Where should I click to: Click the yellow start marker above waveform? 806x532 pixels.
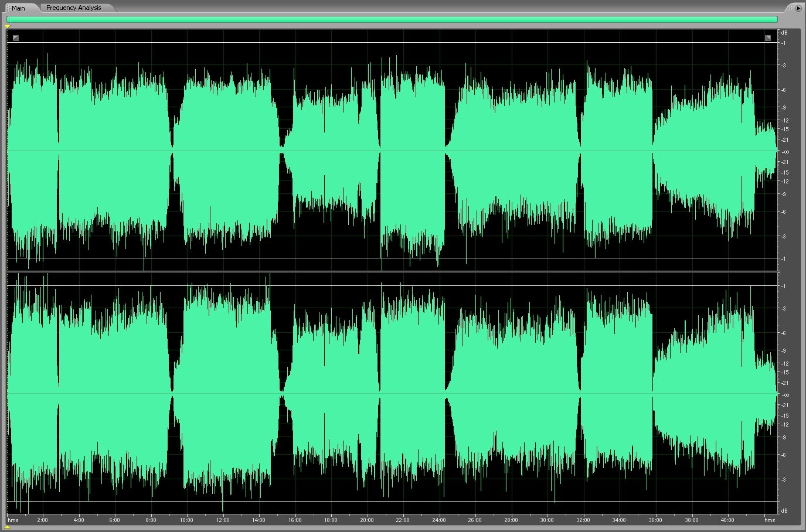pyautogui.click(x=8, y=26)
